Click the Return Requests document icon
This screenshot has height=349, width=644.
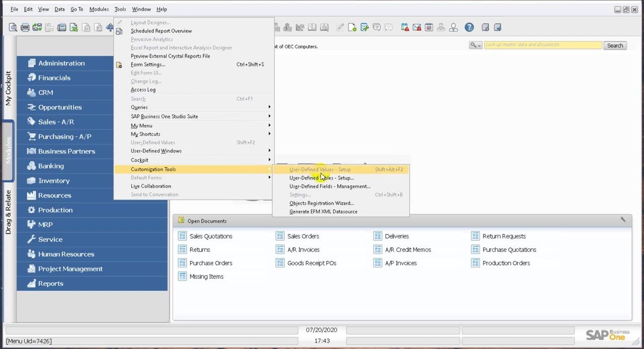[475, 236]
